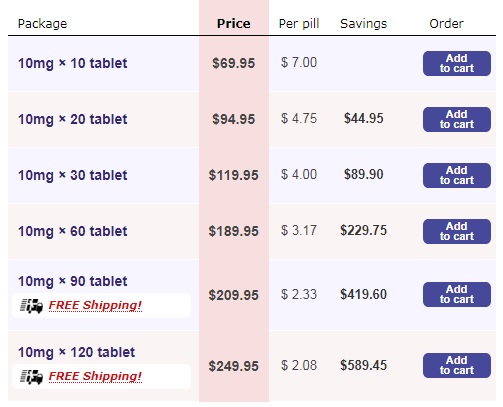
Task: Add the $119.95 package to cart
Action: click(457, 175)
